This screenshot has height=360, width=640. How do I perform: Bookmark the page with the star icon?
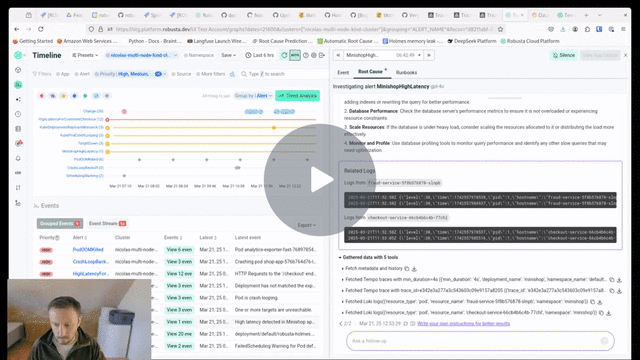tap(500, 29)
